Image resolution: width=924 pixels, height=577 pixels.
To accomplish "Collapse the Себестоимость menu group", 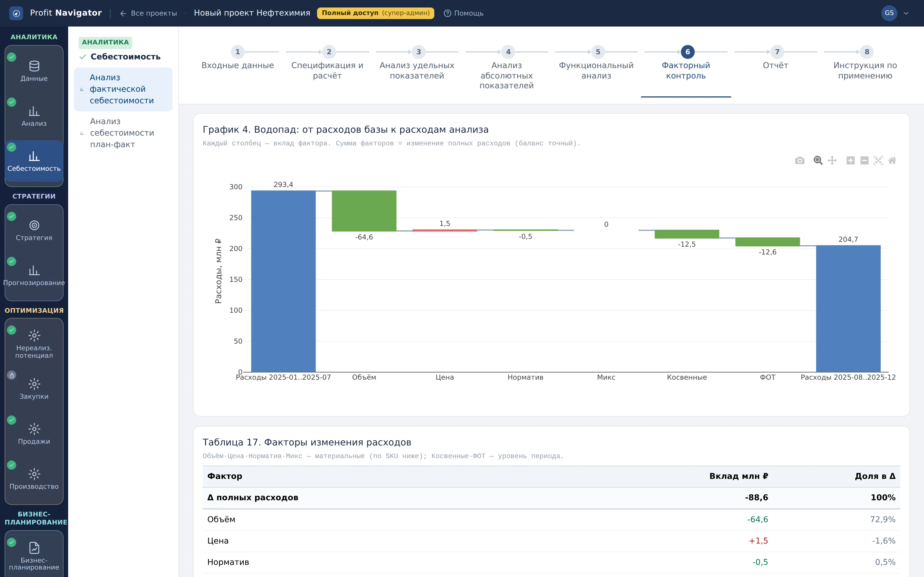I will pyautogui.click(x=120, y=57).
